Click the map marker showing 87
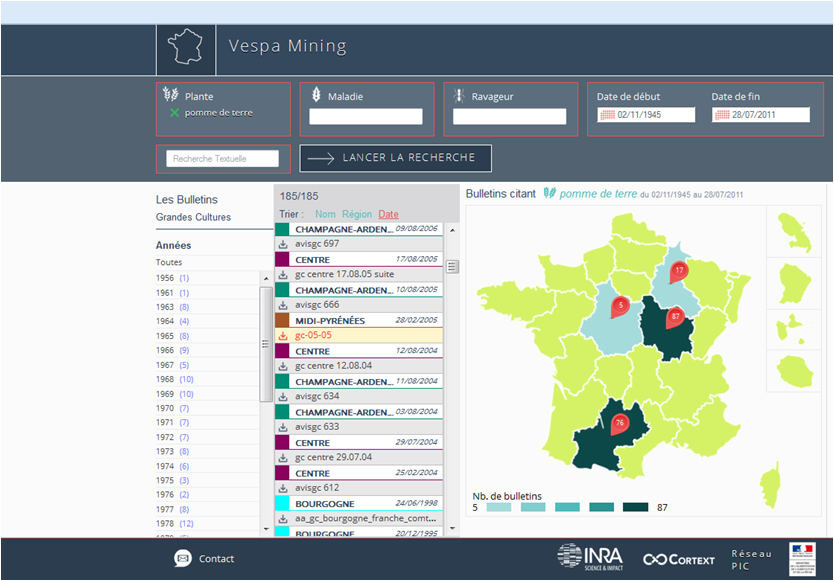The height and width of the screenshot is (581, 834). 675,318
